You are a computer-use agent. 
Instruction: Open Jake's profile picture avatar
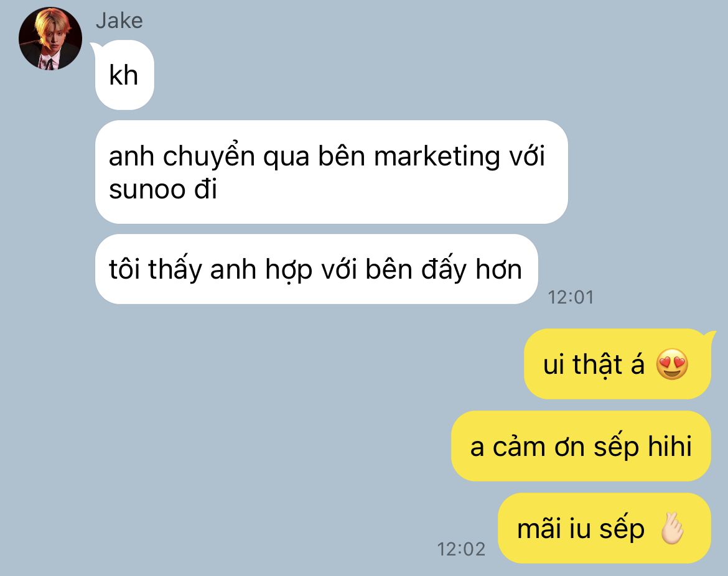(x=50, y=39)
